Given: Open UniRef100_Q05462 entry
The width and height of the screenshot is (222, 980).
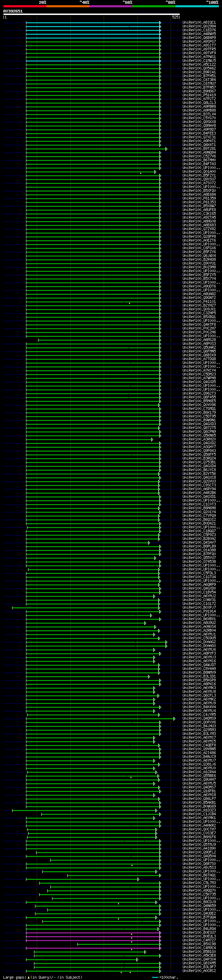Looking at the screenshot, I should point(199,68).
